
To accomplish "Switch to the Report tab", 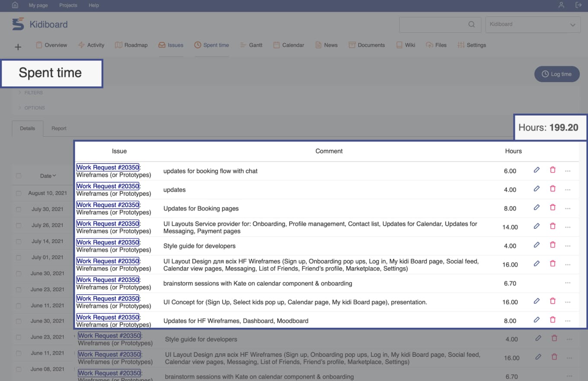I will (59, 128).
